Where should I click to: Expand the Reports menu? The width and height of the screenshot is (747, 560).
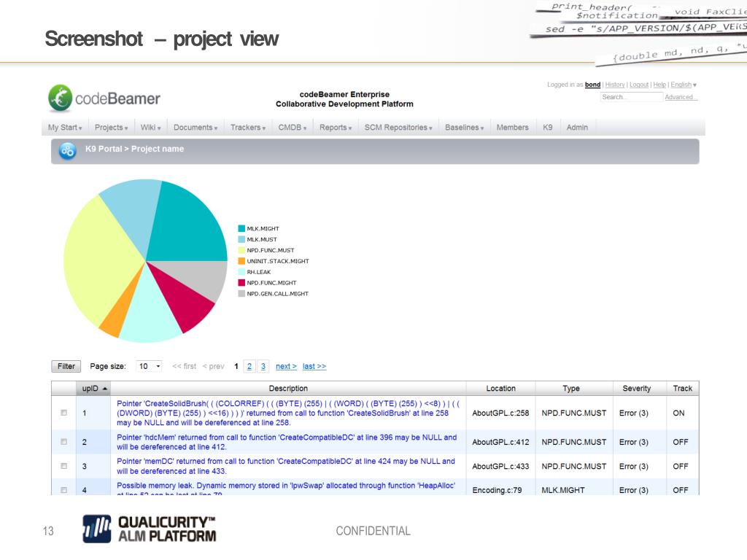(336, 128)
